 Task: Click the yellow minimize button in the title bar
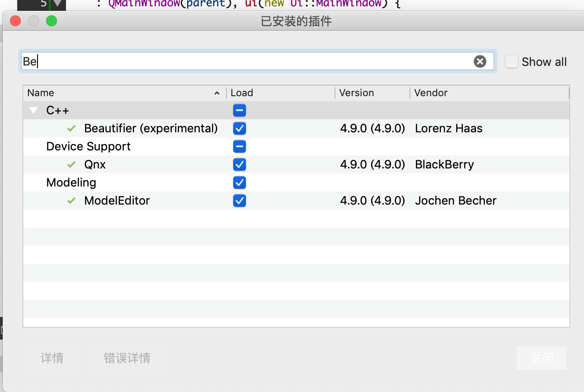(33, 21)
